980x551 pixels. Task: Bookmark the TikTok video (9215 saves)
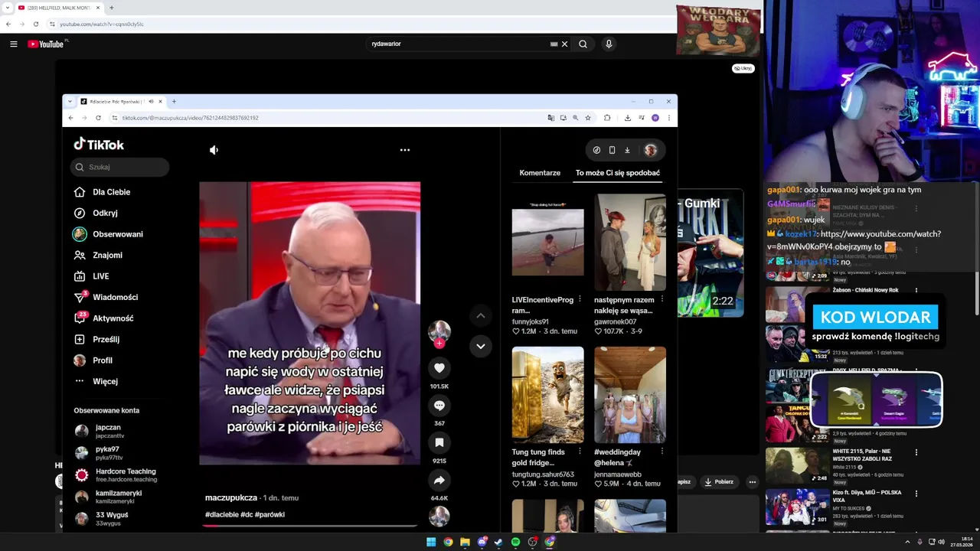(439, 442)
